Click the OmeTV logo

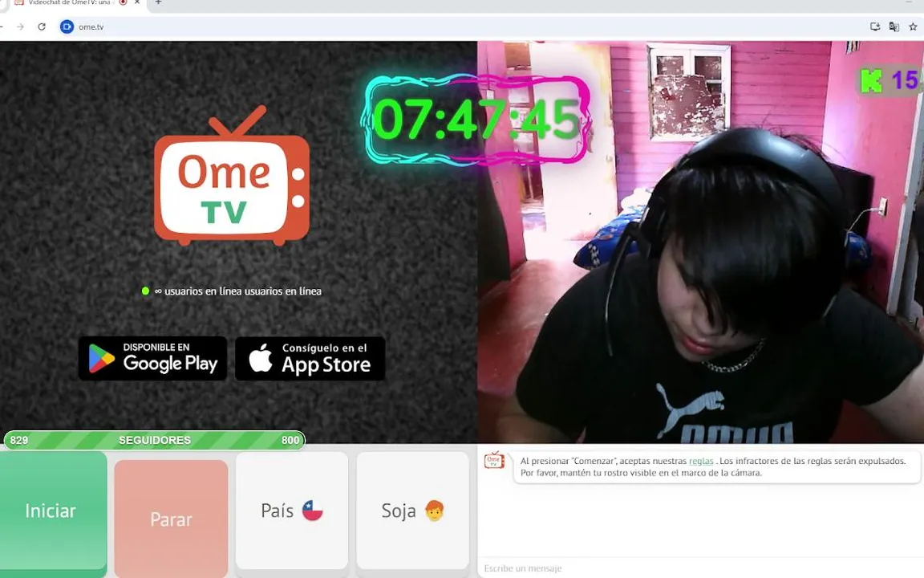(232, 175)
